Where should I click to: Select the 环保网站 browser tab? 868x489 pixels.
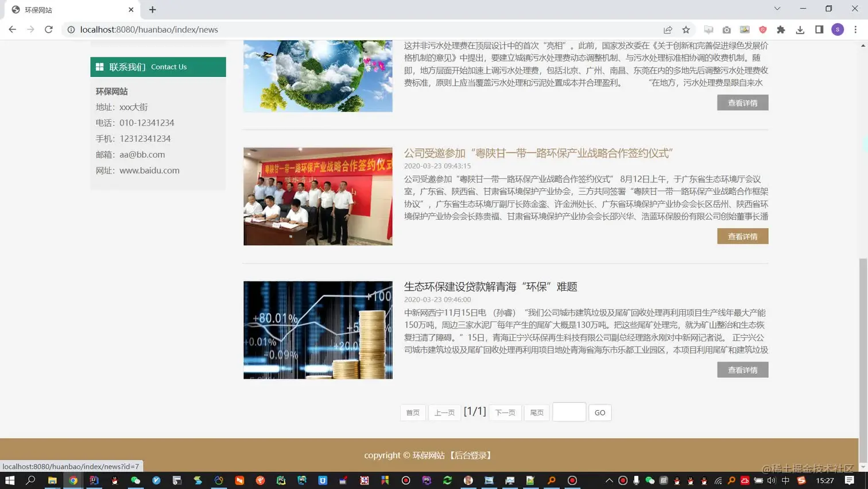[x=72, y=10]
